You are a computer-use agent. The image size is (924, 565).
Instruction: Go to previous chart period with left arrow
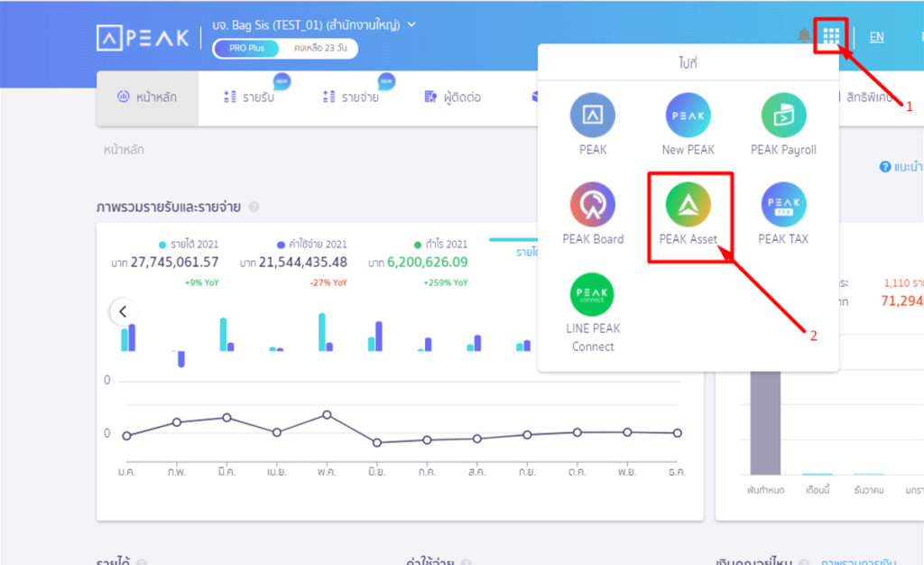tap(123, 311)
